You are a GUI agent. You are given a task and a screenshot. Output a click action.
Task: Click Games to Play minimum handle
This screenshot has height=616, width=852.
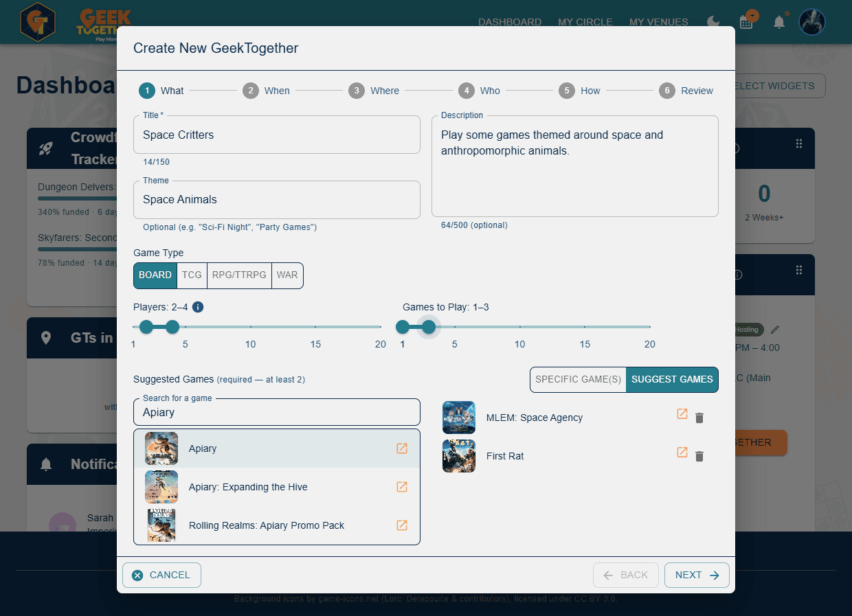(403, 327)
